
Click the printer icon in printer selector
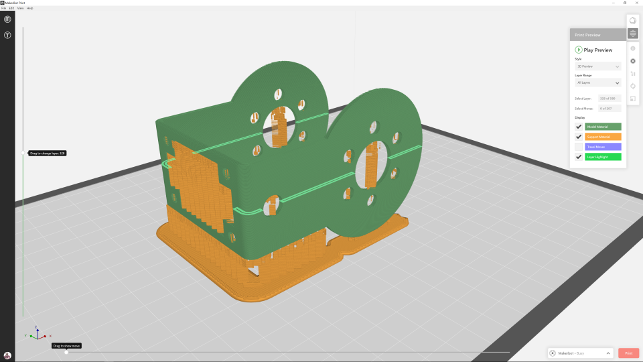(x=553, y=353)
